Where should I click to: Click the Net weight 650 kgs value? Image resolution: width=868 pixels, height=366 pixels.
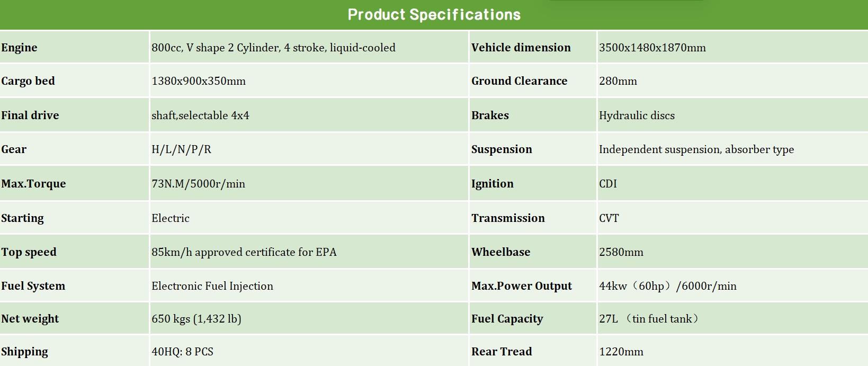(196, 319)
